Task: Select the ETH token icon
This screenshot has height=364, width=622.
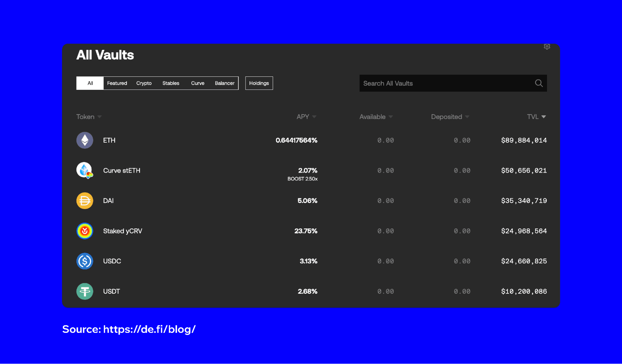Action: coord(85,140)
